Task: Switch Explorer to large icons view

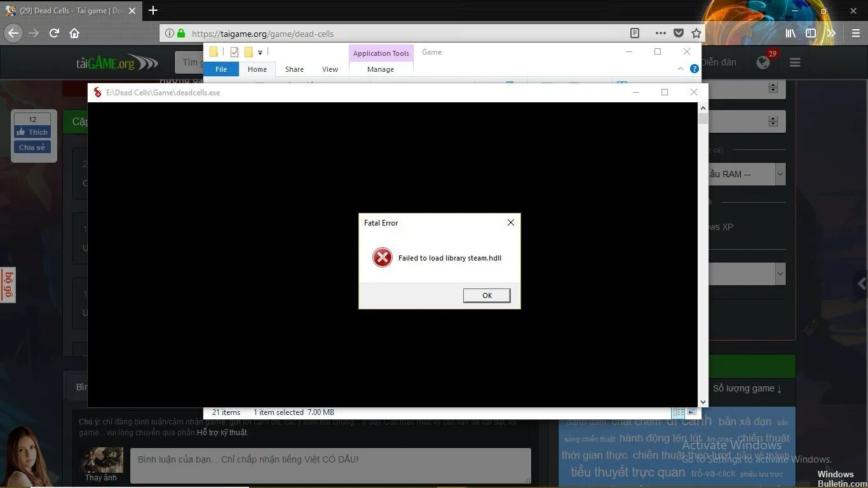Action: pyautogui.click(x=691, y=412)
